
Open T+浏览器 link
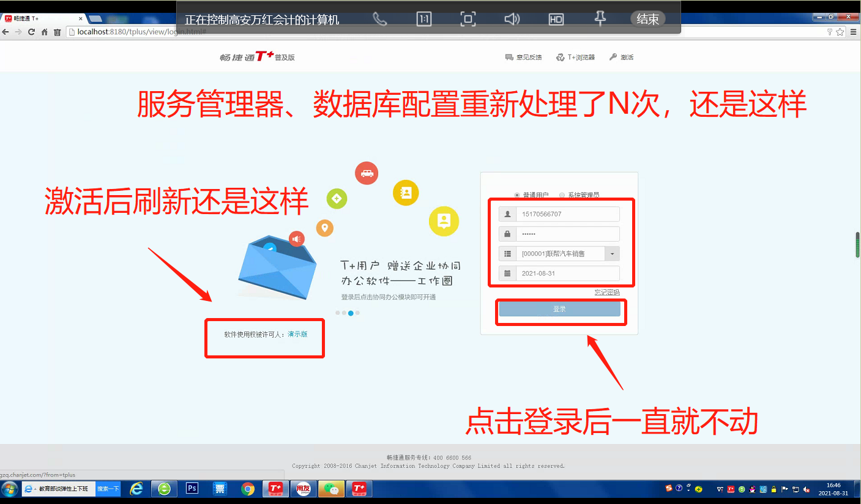click(575, 57)
